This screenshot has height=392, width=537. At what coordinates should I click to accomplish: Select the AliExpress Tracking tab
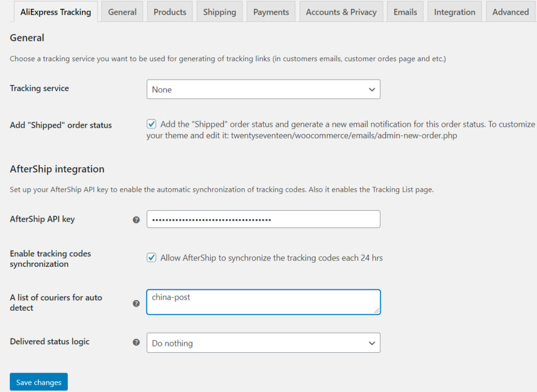click(56, 11)
